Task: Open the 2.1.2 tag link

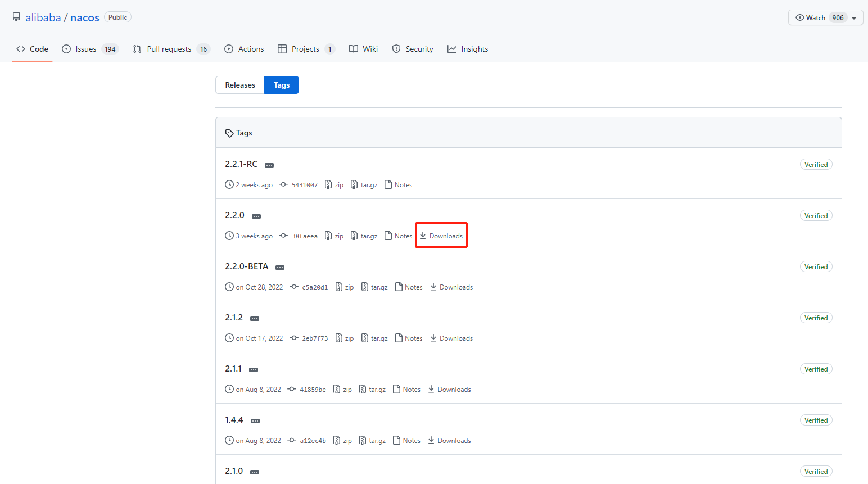Action: pyautogui.click(x=234, y=318)
